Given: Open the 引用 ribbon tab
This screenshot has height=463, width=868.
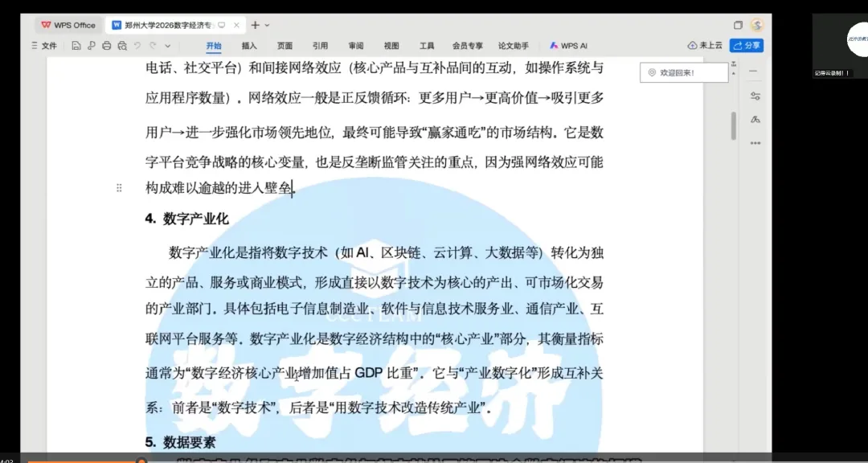Looking at the screenshot, I should tap(320, 46).
